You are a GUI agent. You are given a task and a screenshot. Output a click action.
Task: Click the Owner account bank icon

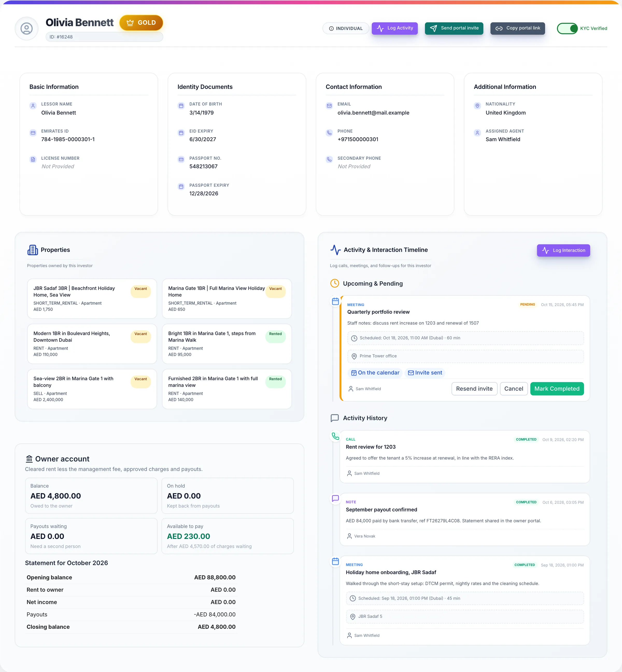coord(29,459)
